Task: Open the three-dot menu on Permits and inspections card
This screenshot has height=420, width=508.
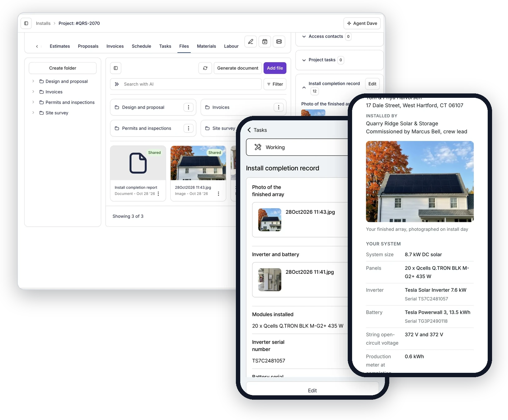Action: click(188, 128)
